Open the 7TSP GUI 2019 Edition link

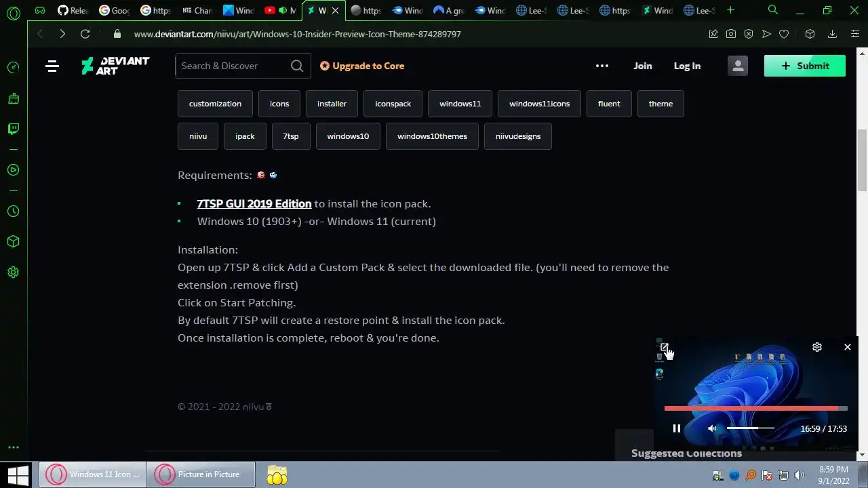coord(254,203)
